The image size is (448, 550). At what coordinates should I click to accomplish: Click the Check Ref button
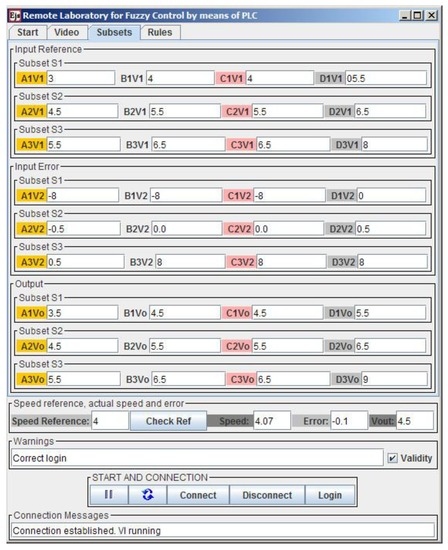click(x=168, y=421)
